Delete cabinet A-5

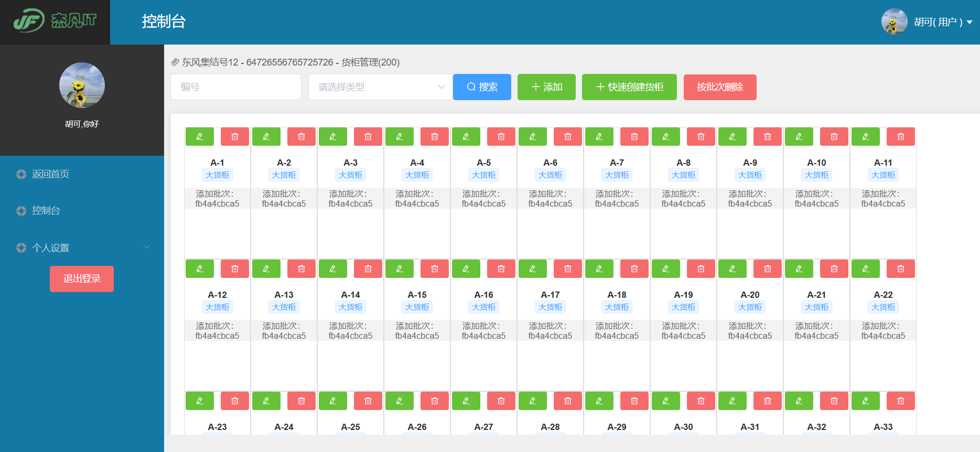coord(501,136)
